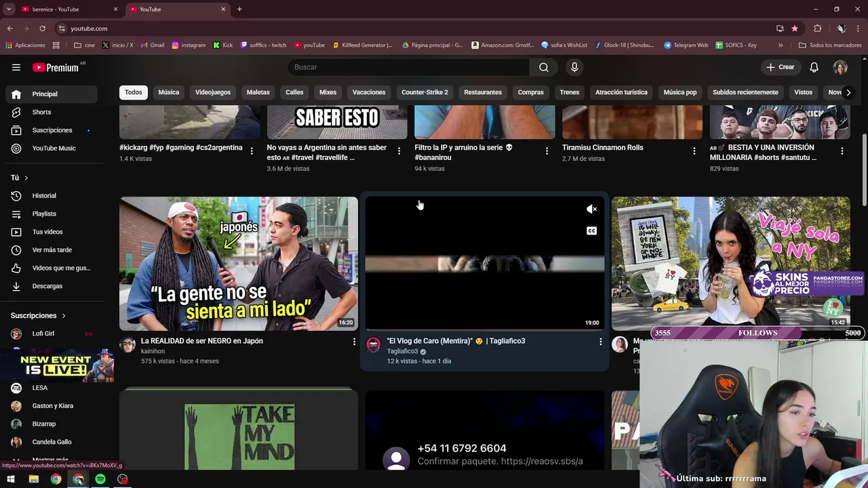The width and height of the screenshot is (868, 488).
Task: Select the Restaurantes filter chip
Action: point(483,92)
